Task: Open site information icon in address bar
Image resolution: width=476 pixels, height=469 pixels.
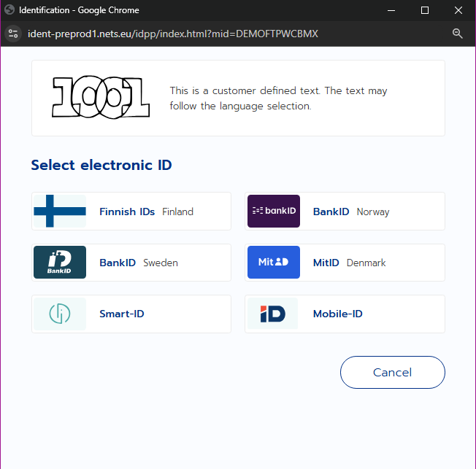Action: tap(13, 34)
